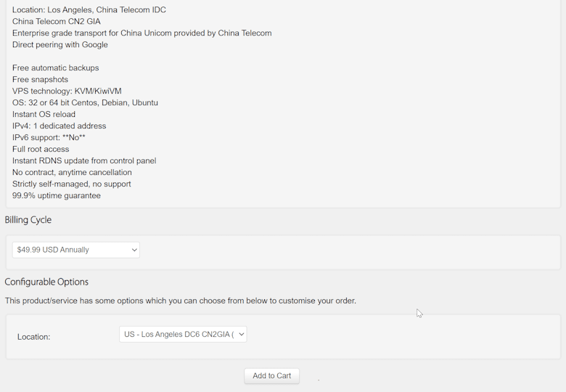Click the '99.9% uptime guarantee' text
The image size is (566, 392).
click(x=57, y=196)
